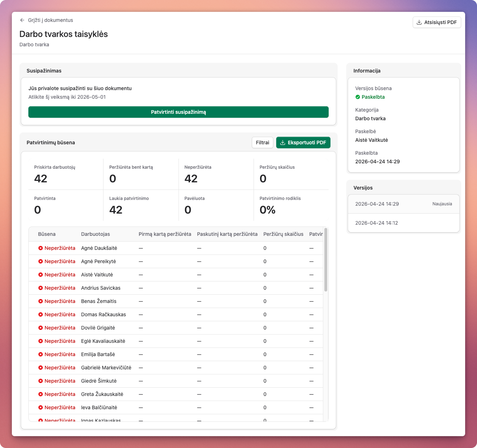The image size is (477, 448).
Task: Click the back arrow icon beside Grįžti į dokumentus
Action: [x=22, y=20]
